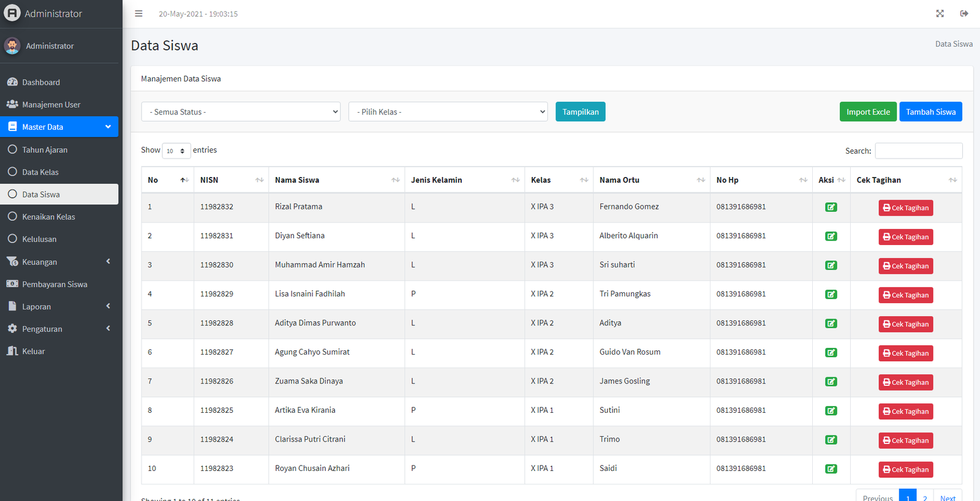Open the Pilih Kelas dropdown
The width and height of the screenshot is (980, 501).
448,112
